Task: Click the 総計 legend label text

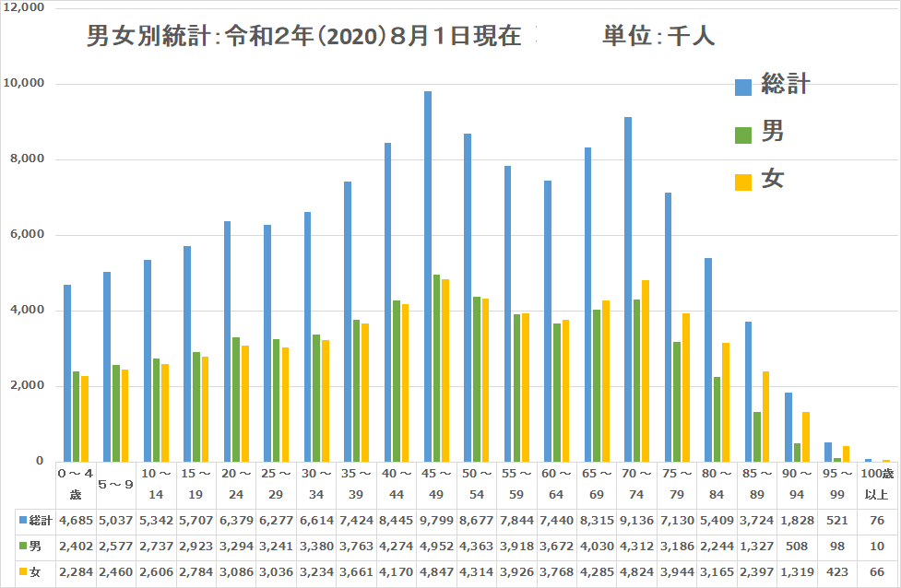Action: (x=786, y=84)
